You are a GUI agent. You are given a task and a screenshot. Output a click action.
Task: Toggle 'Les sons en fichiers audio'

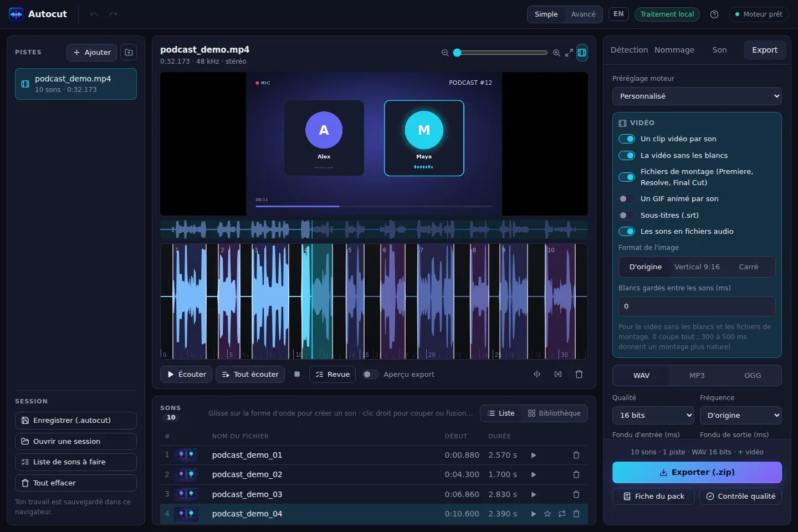click(627, 231)
